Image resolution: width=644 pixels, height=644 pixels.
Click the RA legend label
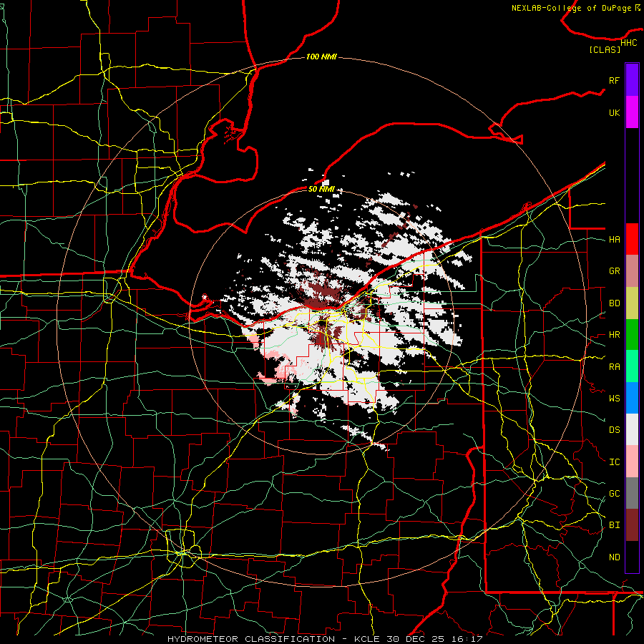click(614, 367)
